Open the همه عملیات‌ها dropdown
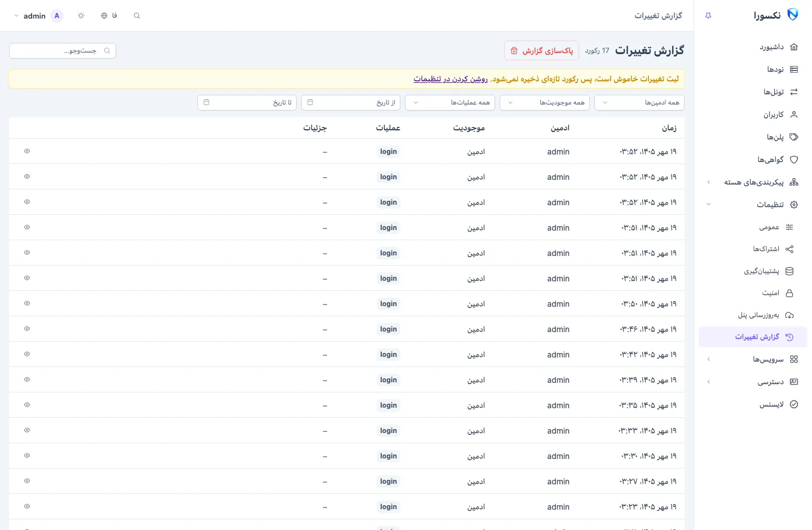 [450, 103]
